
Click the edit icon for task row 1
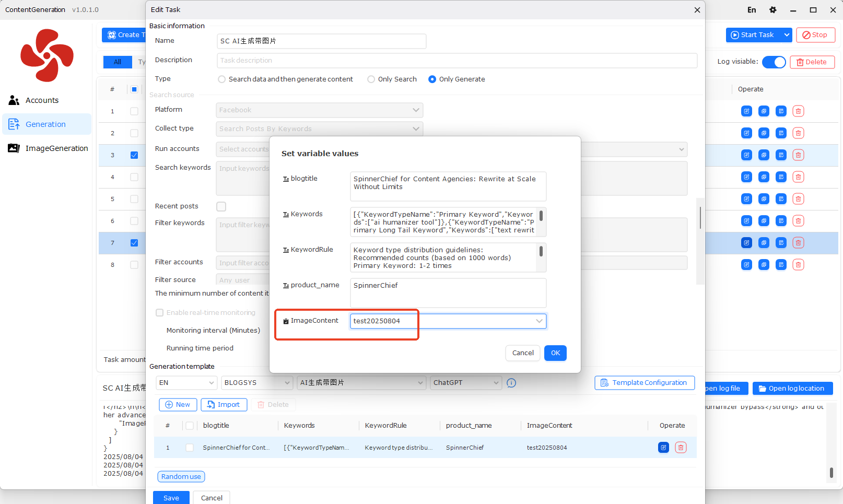pos(746,111)
